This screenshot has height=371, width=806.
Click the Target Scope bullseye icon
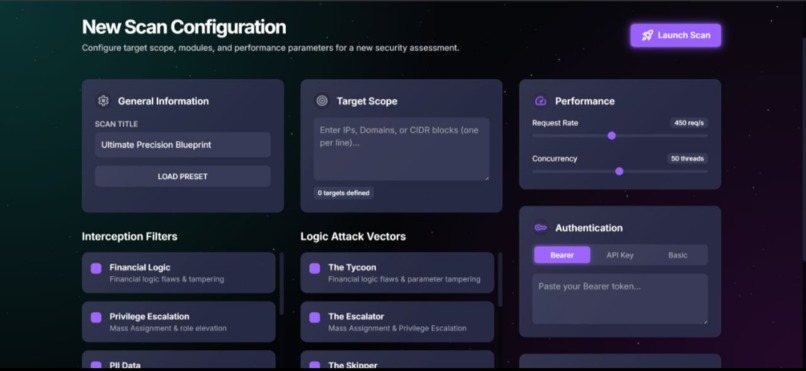tap(322, 101)
